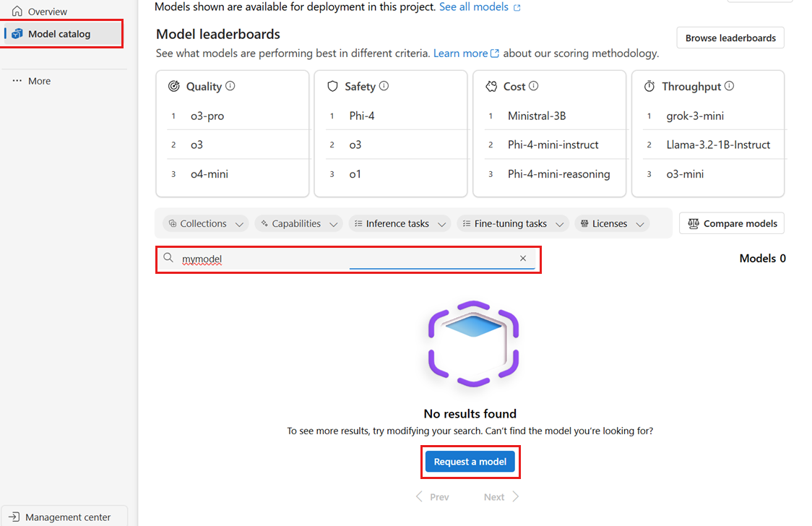Click the Management center arrow icon
Screen dimensions: 812x526
click(15, 517)
